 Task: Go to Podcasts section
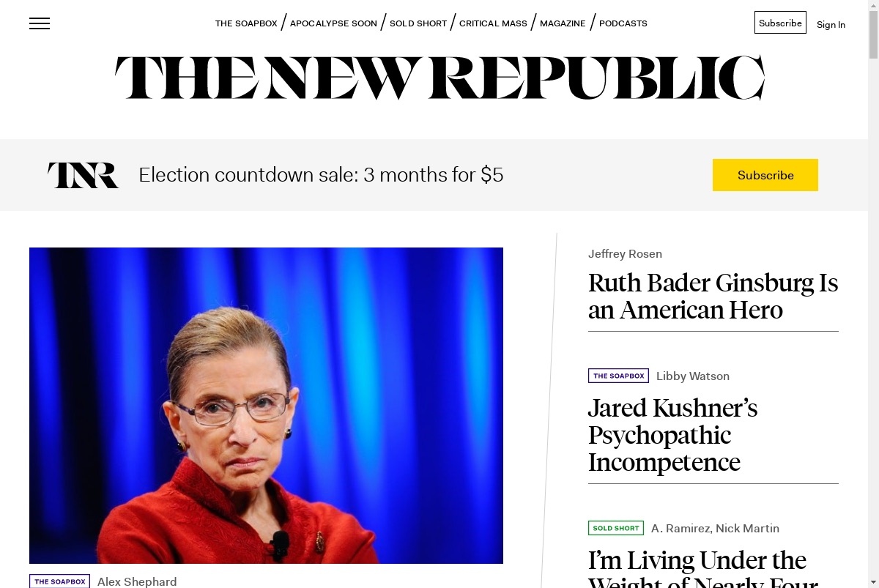[623, 23]
